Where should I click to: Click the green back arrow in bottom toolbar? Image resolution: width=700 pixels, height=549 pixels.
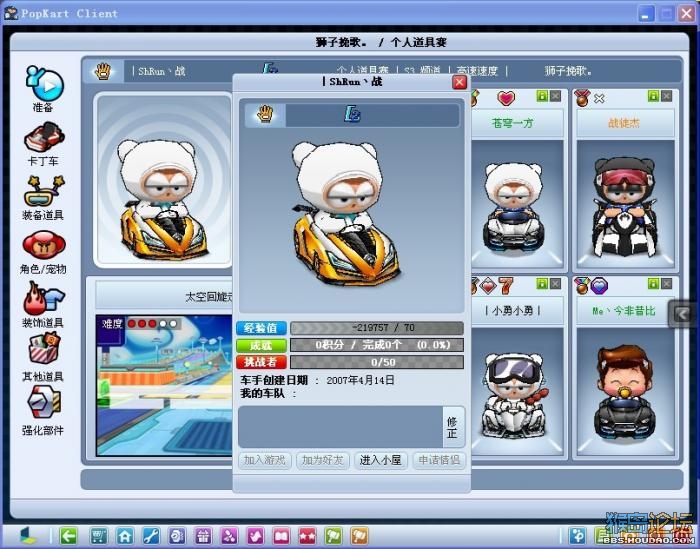coord(68,536)
